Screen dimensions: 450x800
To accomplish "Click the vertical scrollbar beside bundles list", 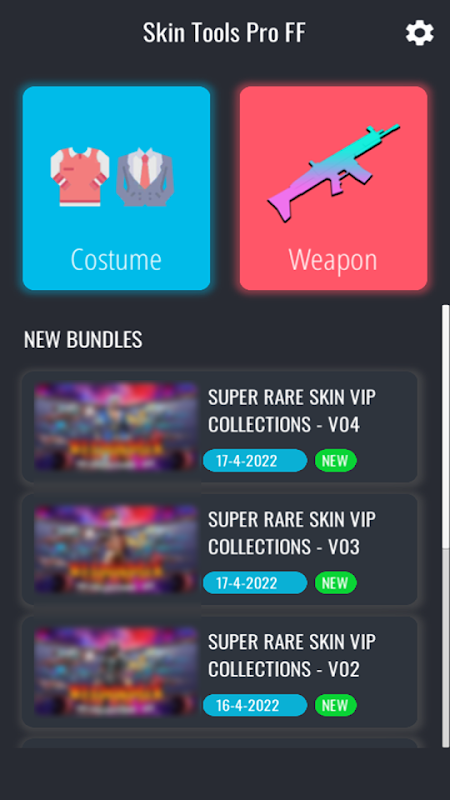I will tap(446, 526).
